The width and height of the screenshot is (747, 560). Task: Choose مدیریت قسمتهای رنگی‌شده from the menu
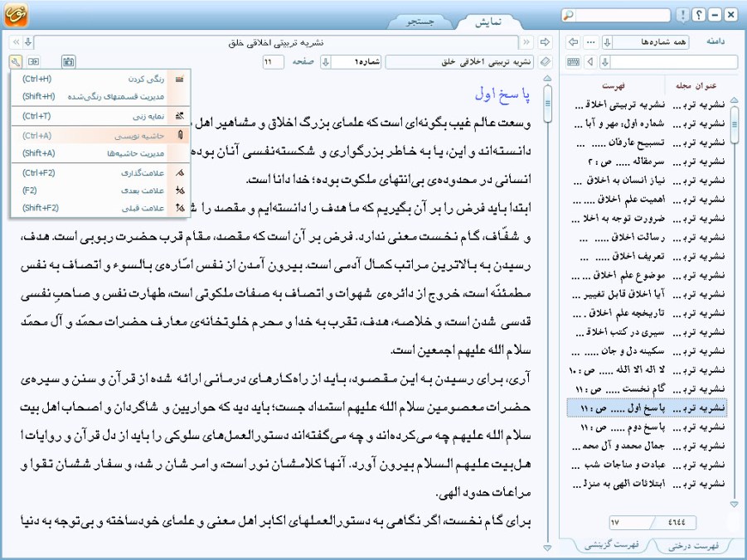pyautogui.click(x=100, y=97)
